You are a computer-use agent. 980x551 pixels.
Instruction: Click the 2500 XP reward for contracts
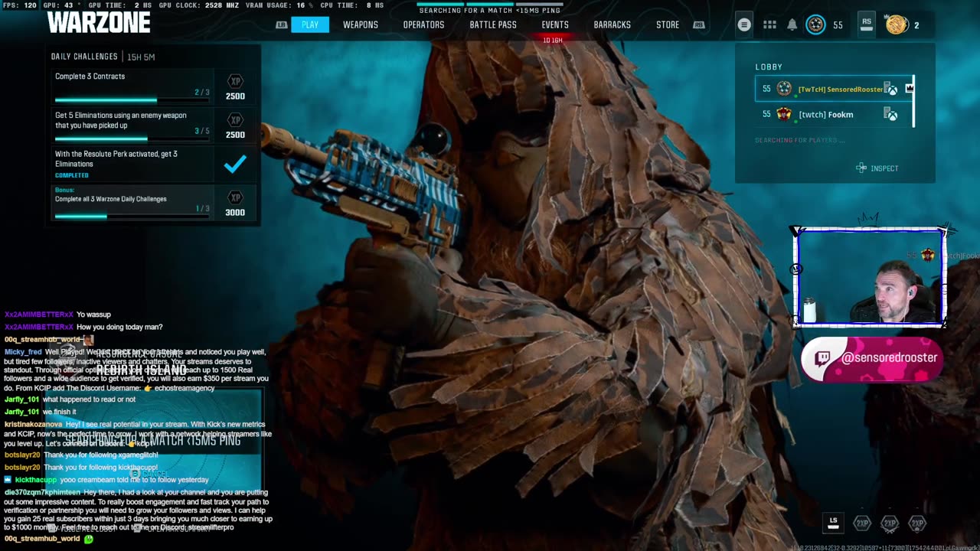(235, 96)
